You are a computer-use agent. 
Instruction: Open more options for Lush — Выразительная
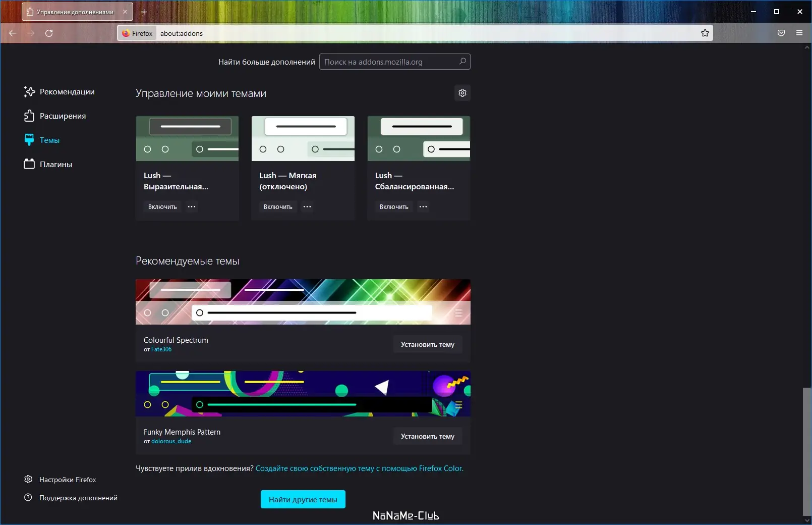[x=192, y=207]
